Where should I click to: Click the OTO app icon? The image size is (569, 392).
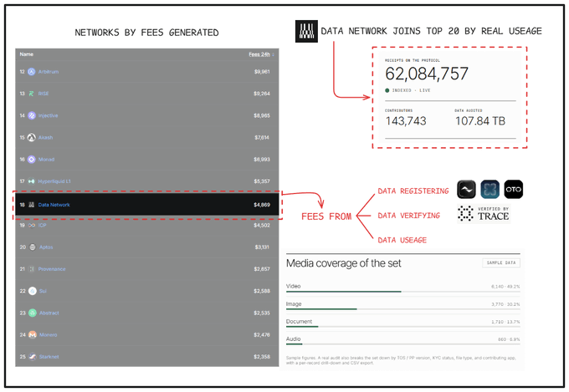coord(514,189)
